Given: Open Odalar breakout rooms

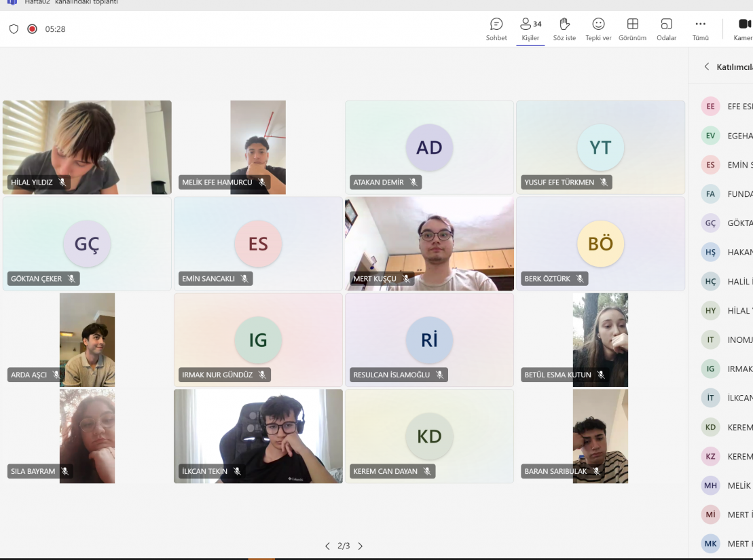Looking at the screenshot, I should point(666,29).
